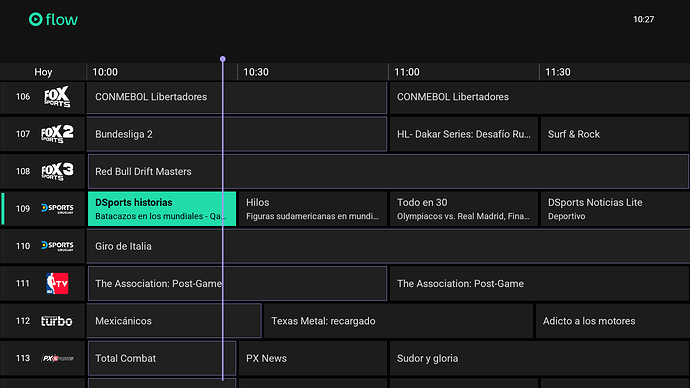Open the Sudor y gloria program
Image resolution: width=690 pixels, height=388 pixels.
[x=540, y=359]
